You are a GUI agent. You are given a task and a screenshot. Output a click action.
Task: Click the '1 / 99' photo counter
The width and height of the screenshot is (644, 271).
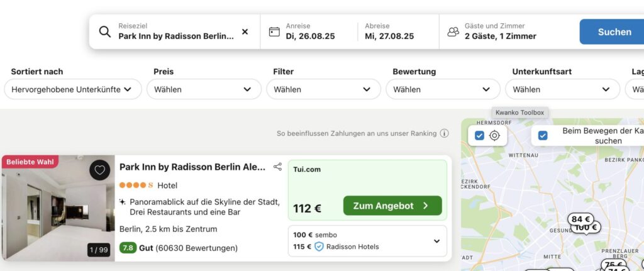point(99,250)
